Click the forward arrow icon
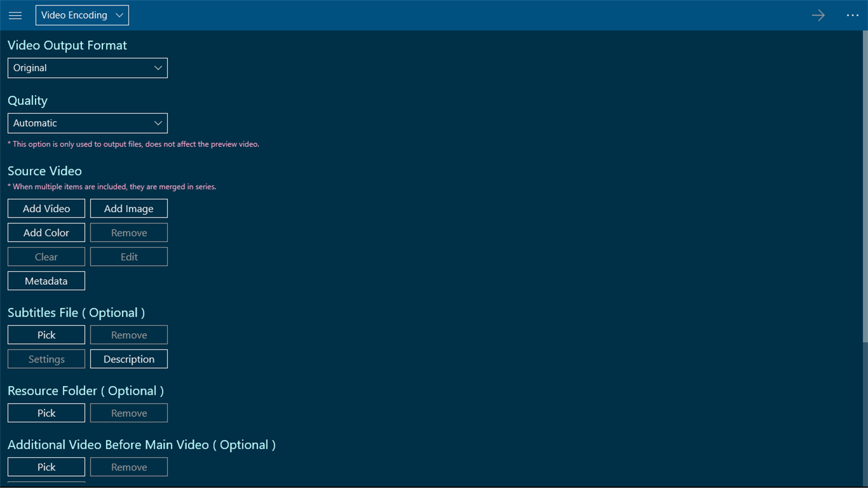Viewport: 868px width, 488px height. click(x=818, y=16)
